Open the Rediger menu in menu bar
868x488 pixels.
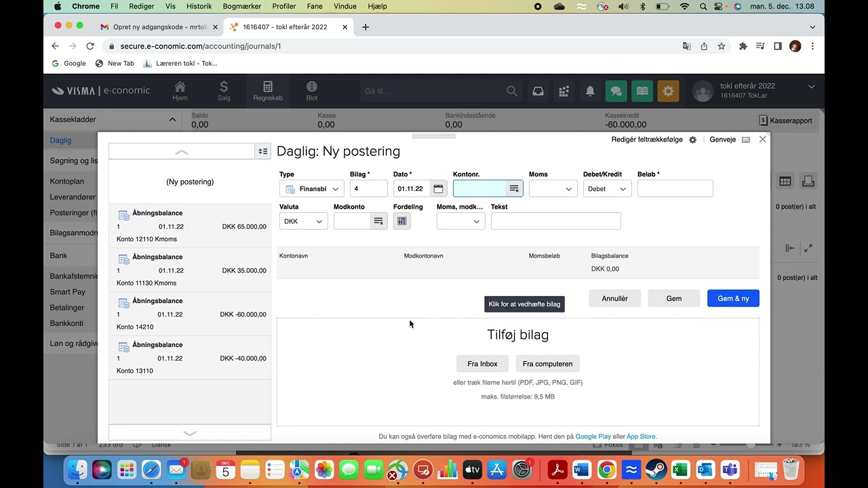[x=142, y=6]
